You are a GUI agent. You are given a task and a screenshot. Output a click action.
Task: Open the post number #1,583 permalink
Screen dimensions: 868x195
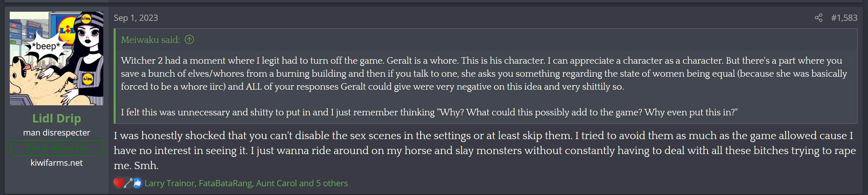844,18
